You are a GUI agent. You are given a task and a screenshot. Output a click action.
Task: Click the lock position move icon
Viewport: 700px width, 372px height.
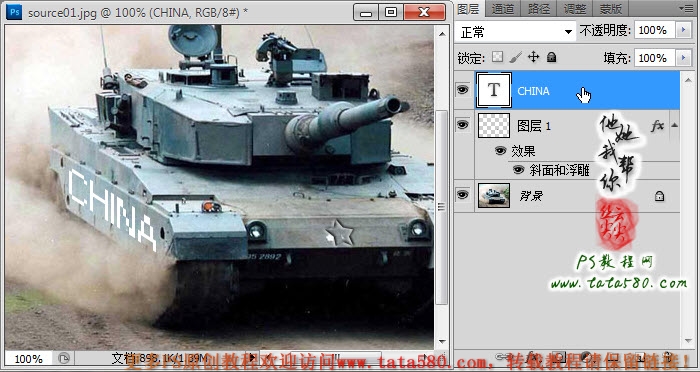pyautogui.click(x=533, y=57)
